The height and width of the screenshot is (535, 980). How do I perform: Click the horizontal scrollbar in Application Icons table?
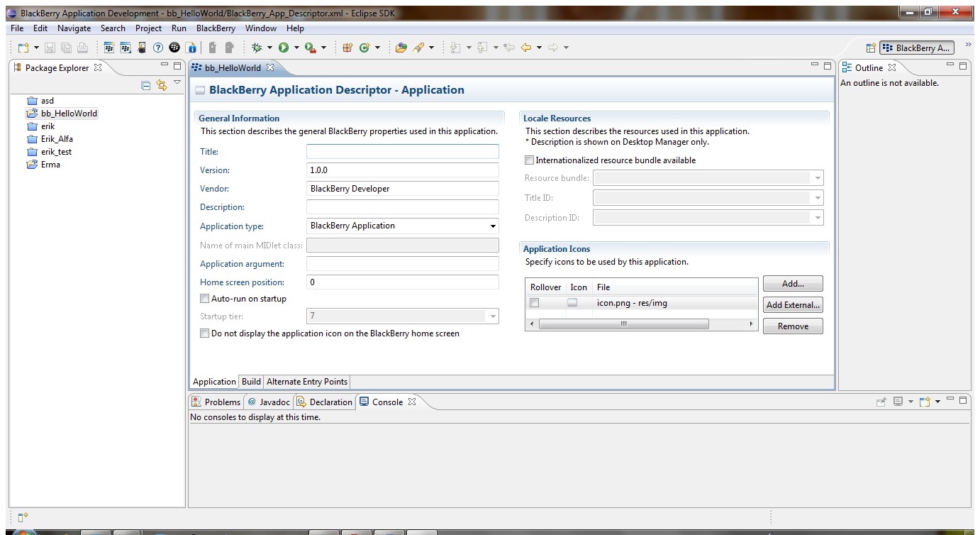(624, 324)
